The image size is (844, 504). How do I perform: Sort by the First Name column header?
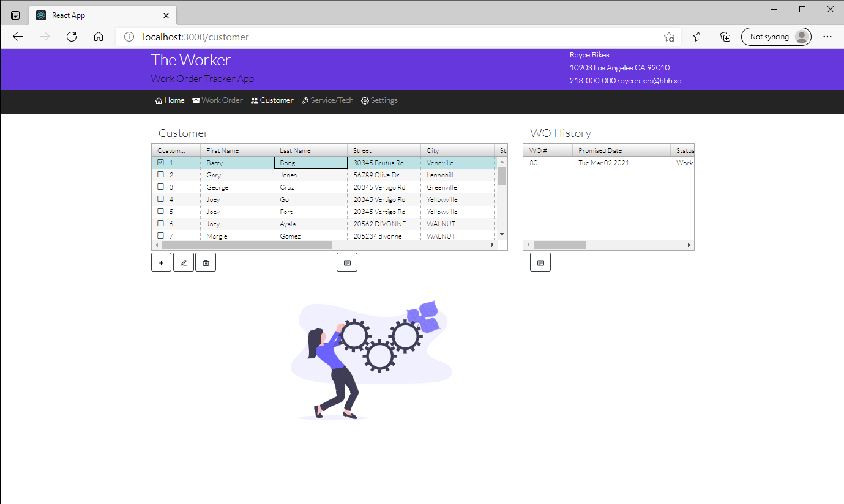[237, 150]
